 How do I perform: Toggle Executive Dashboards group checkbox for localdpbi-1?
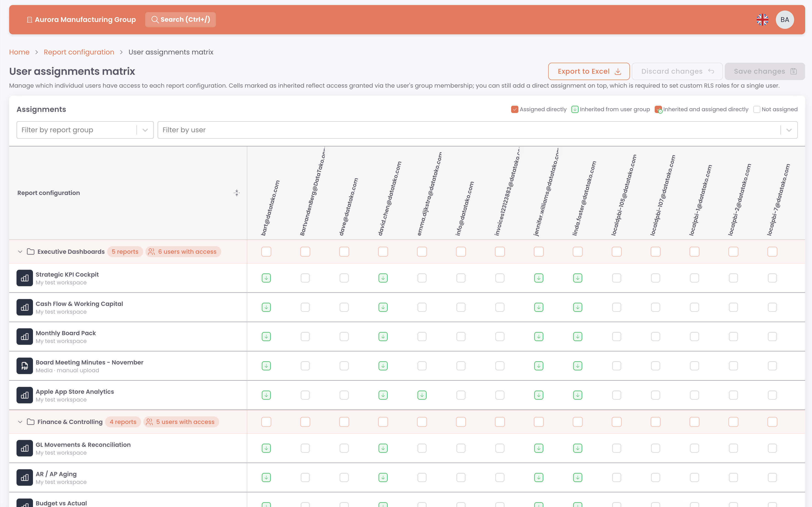[x=694, y=251]
